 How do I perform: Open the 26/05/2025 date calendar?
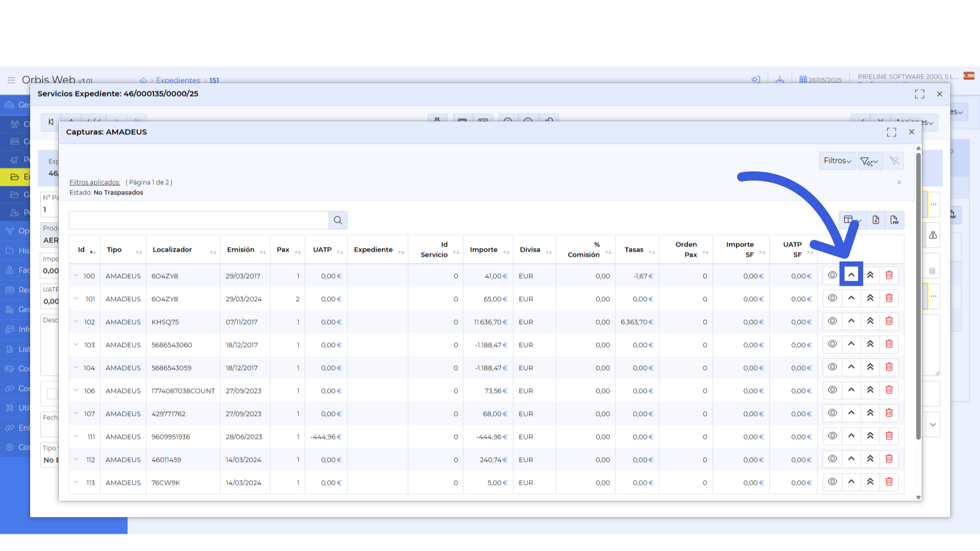[821, 80]
